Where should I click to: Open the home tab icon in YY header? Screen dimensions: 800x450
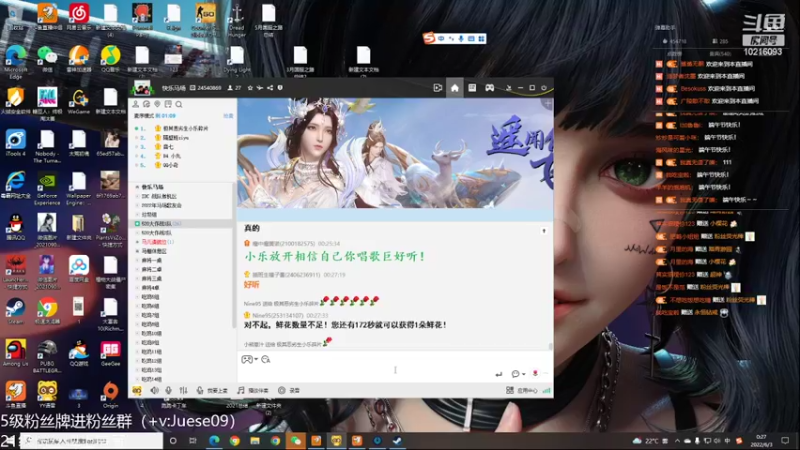point(455,88)
